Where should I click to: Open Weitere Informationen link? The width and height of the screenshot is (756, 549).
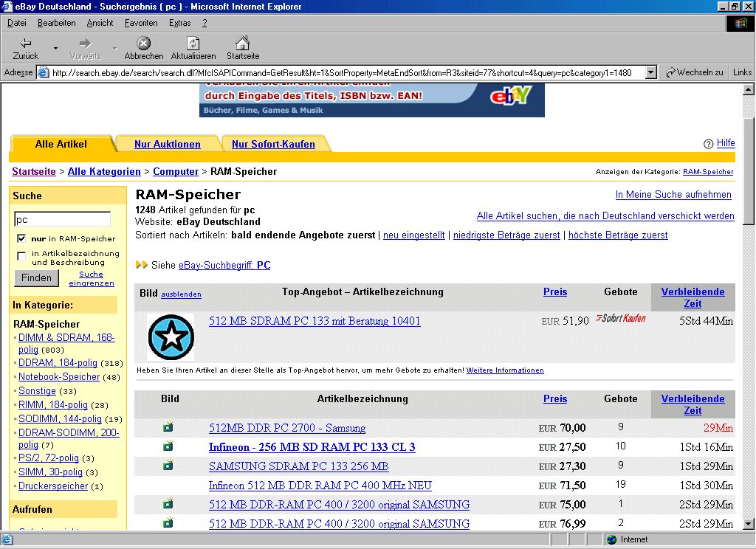(505, 370)
